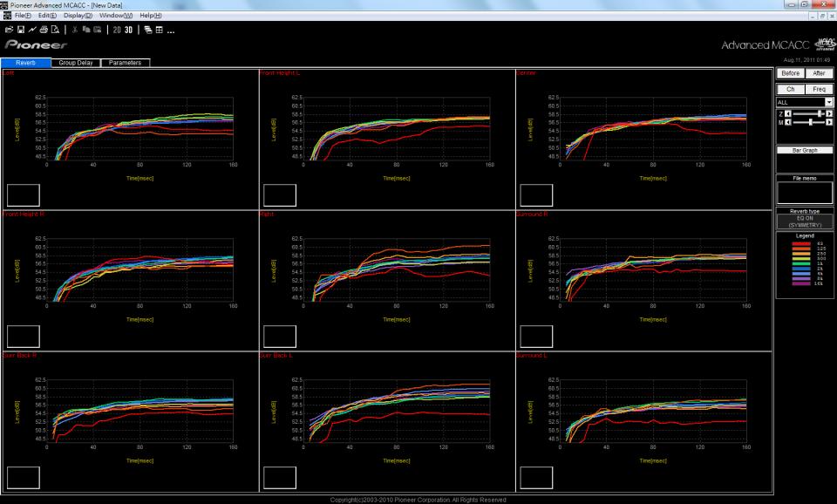This screenshot has width=837, height=504.
Task: Switch to 3D graph view icon
Action: [129, 30]
